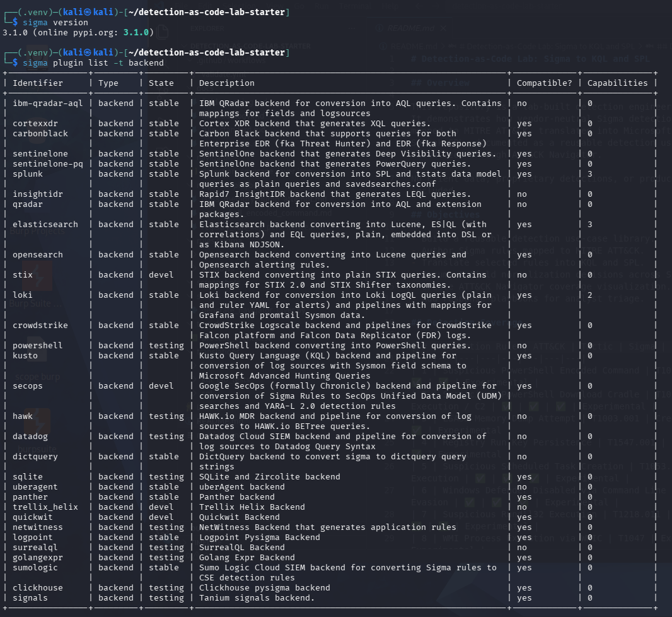
Task: Click the 'no' compatible value in insightidr row
Action: pos(521,194)
